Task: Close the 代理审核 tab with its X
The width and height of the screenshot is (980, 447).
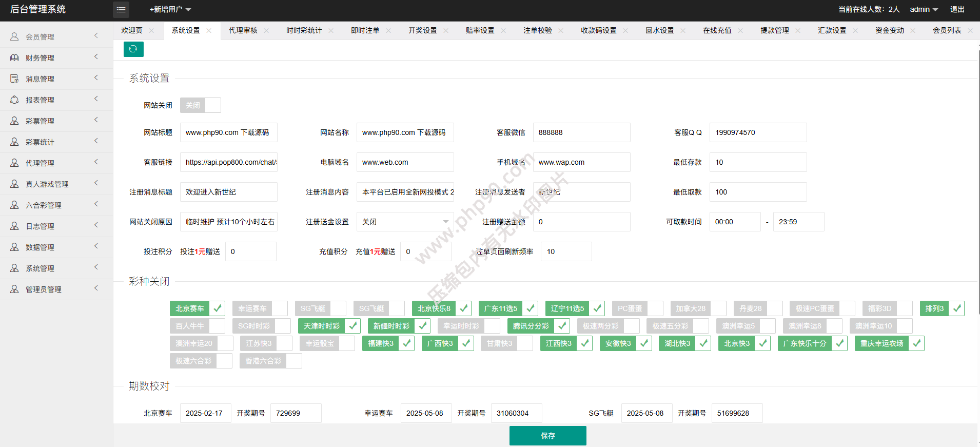Action: click(266, 31)
